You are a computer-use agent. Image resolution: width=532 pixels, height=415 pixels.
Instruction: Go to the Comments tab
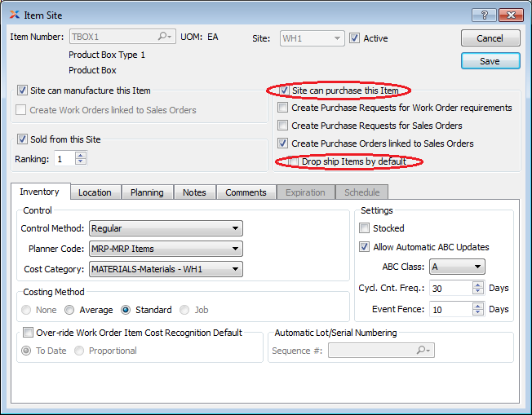click(246, 192)
